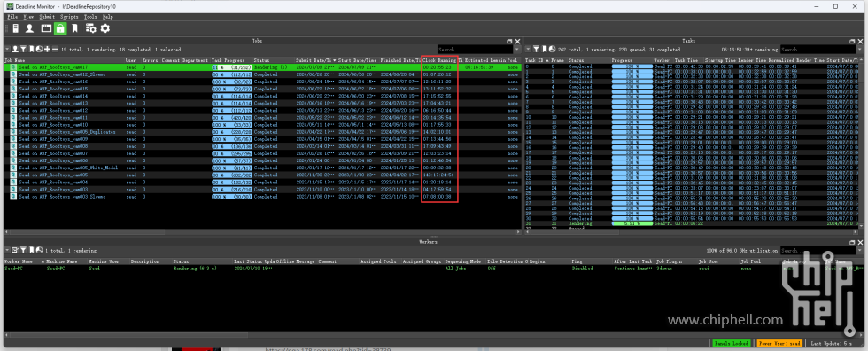Click the plus icon in the Jobs panel

click(x=48, y=50)
